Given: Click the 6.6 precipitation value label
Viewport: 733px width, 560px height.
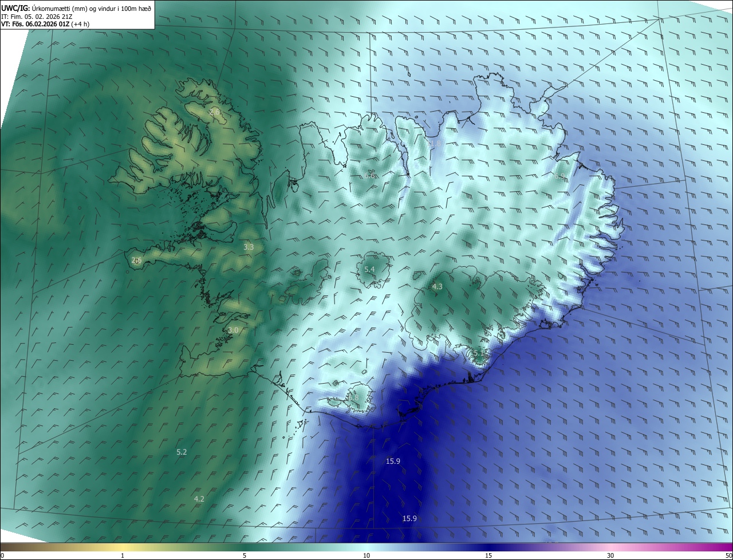Looking at the screenshot, I should [370, 176].
